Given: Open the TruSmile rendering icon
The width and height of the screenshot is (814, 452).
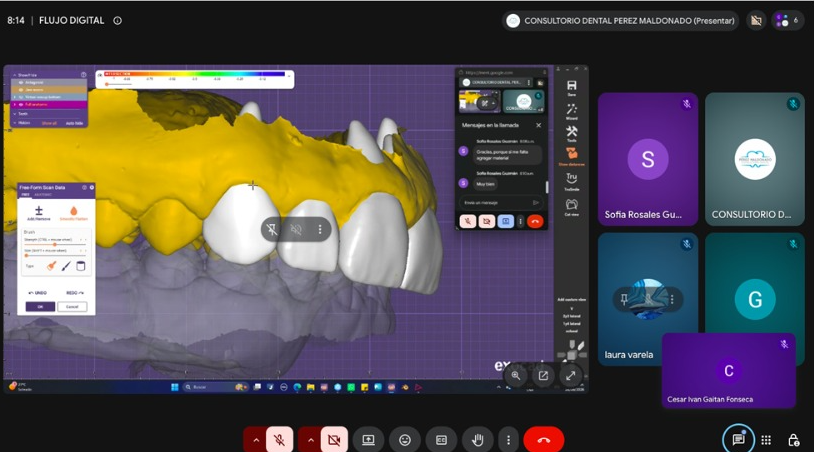Looking at the screenshot, I should [x=572, y=179].
